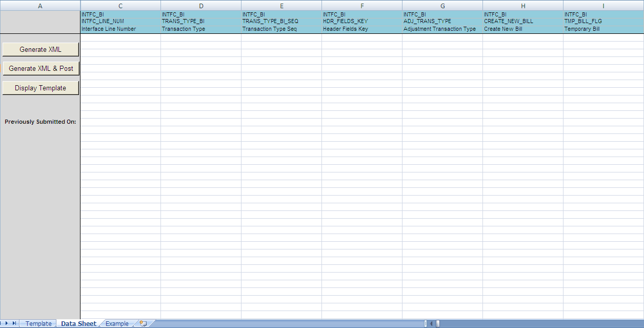Click the Generate XML & Post button
The height and width of the screenshot is (328, 644).
click(41, 68)
